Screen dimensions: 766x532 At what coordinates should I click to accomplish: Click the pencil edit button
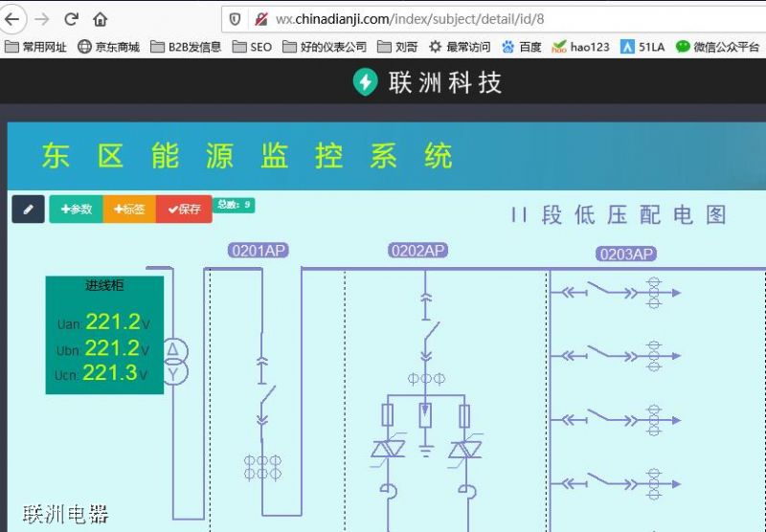click(x=28, y=209)
